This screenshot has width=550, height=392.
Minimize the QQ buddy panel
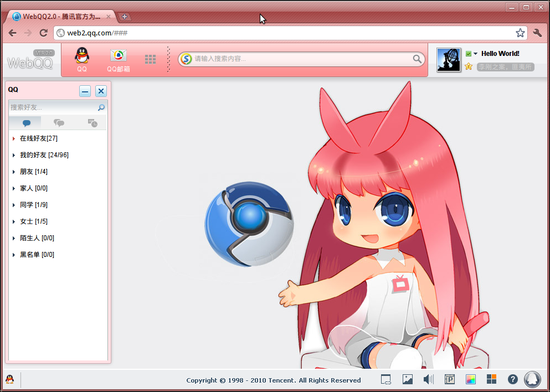coord(85,91)
